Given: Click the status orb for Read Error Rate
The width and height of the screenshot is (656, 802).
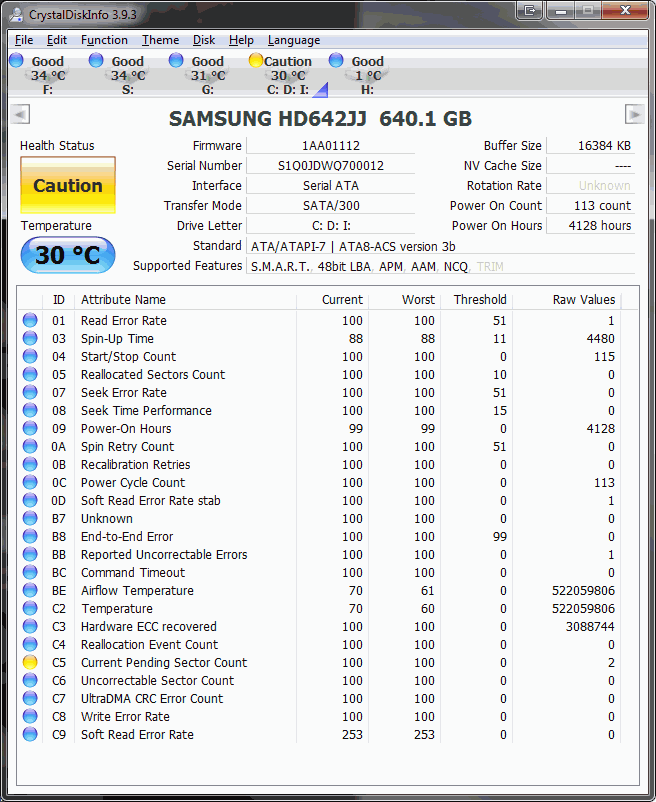Looking at the screenshot, I should coord(30,320).
